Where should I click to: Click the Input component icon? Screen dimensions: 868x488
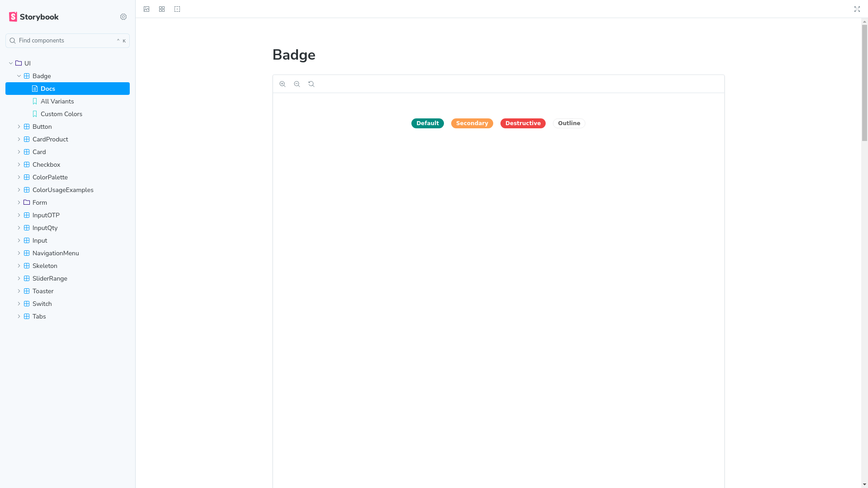27,240
